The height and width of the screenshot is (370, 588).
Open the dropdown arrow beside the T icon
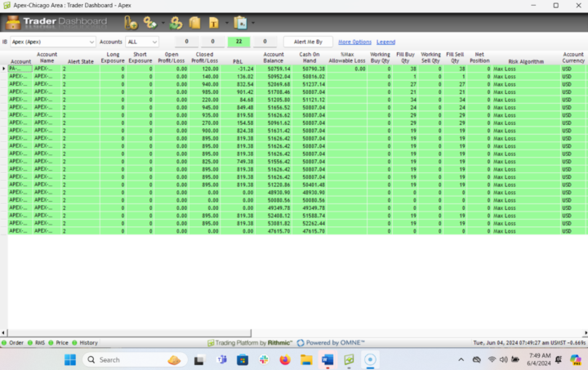pos(226,23)
